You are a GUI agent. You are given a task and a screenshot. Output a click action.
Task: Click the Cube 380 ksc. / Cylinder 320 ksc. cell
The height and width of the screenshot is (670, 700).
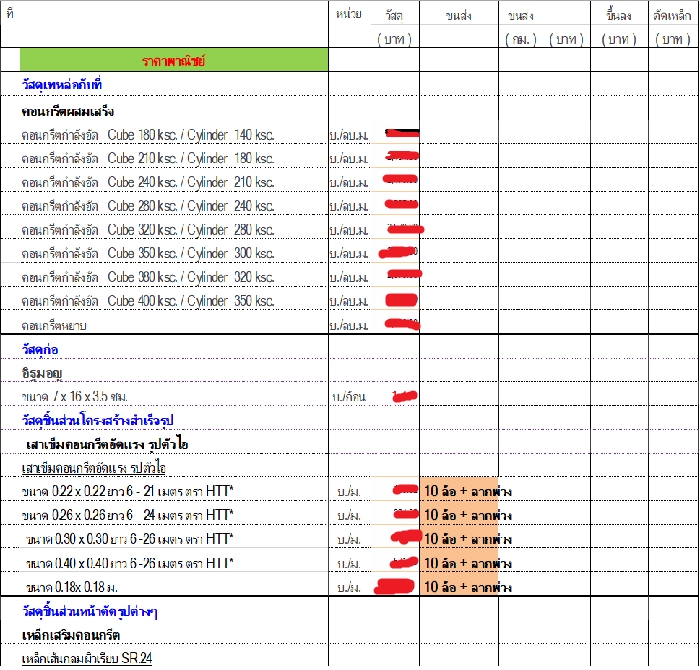[x=148, y=277]
